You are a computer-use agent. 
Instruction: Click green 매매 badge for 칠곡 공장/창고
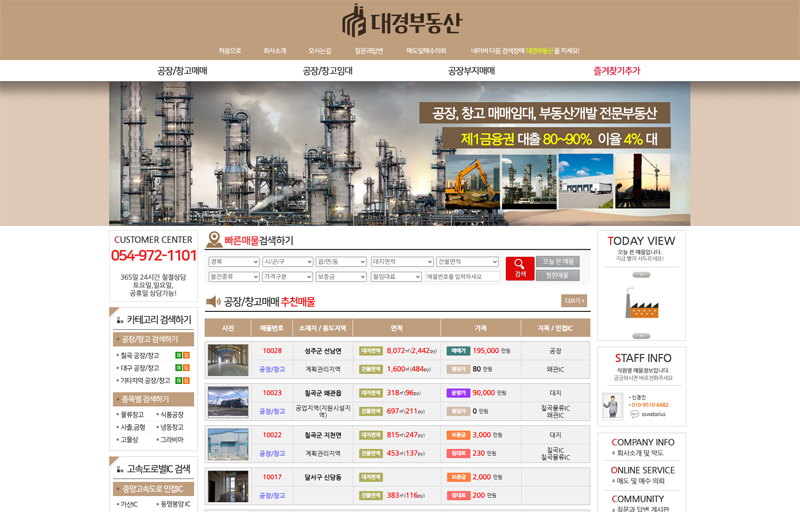click(x=179, y=355)
